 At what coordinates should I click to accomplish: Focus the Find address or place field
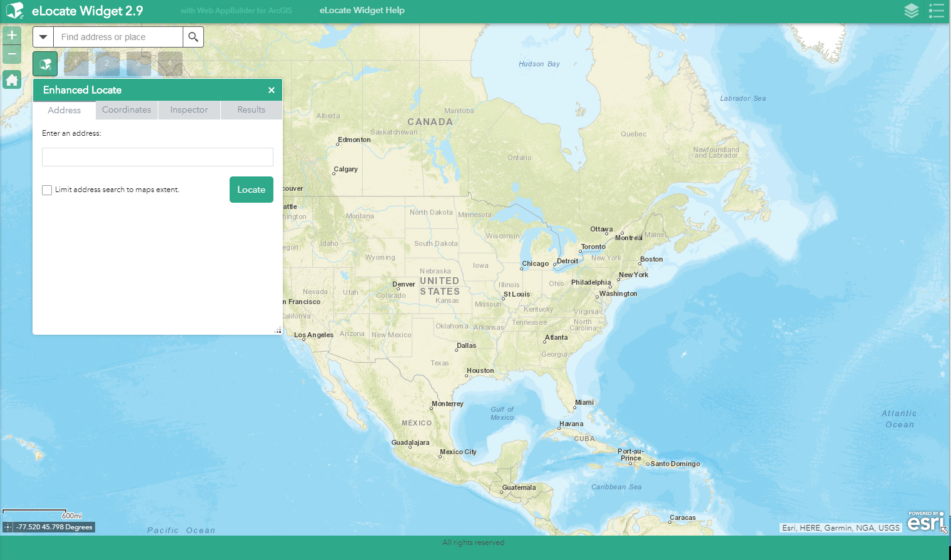coord(118,37)
